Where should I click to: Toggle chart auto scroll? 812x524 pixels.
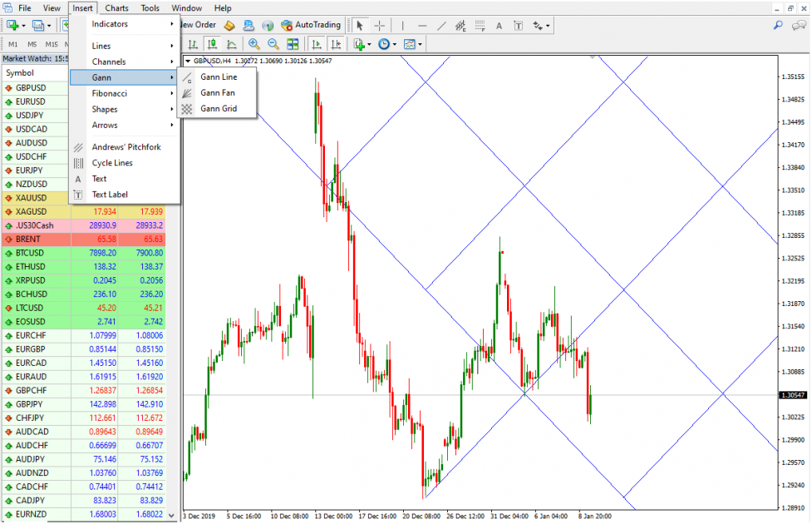tap(317, 45)
